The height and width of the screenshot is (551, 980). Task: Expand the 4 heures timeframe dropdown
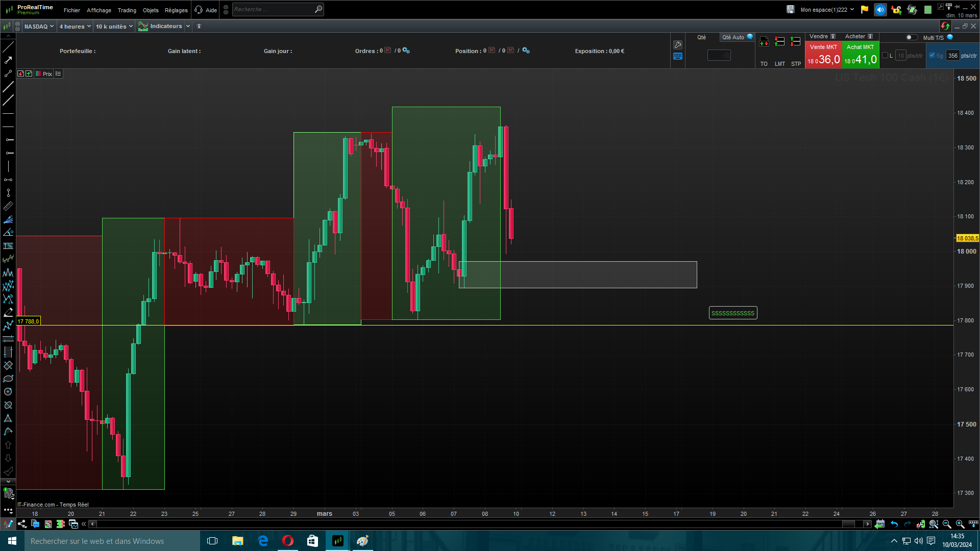[x=75, y=27]
